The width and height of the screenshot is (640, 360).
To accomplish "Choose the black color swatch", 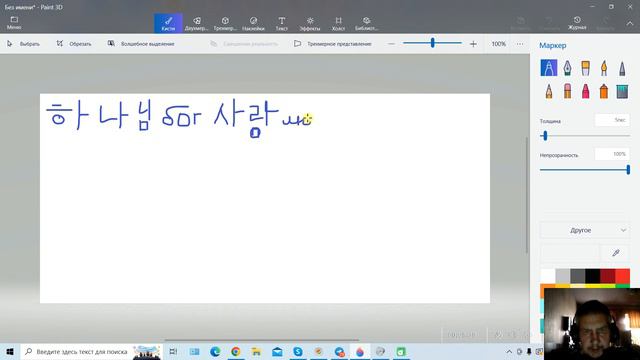I will pyautogui.click(x=592, y=276).
